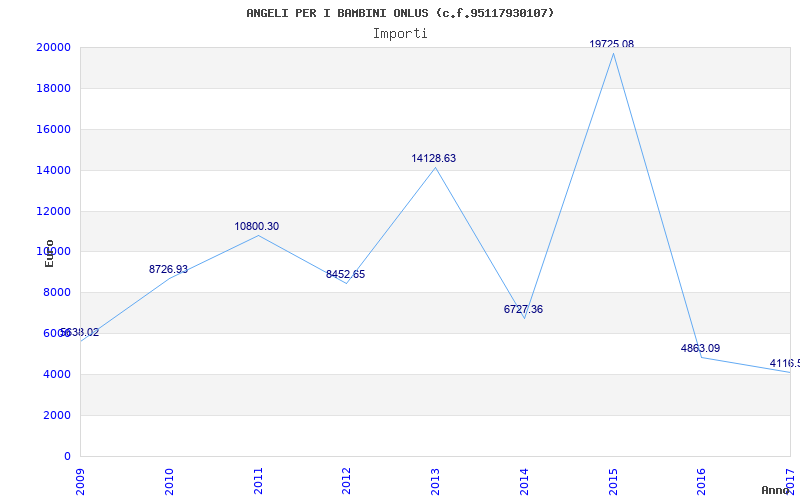Click the 10800.30 data label

(x=257, y=227)
